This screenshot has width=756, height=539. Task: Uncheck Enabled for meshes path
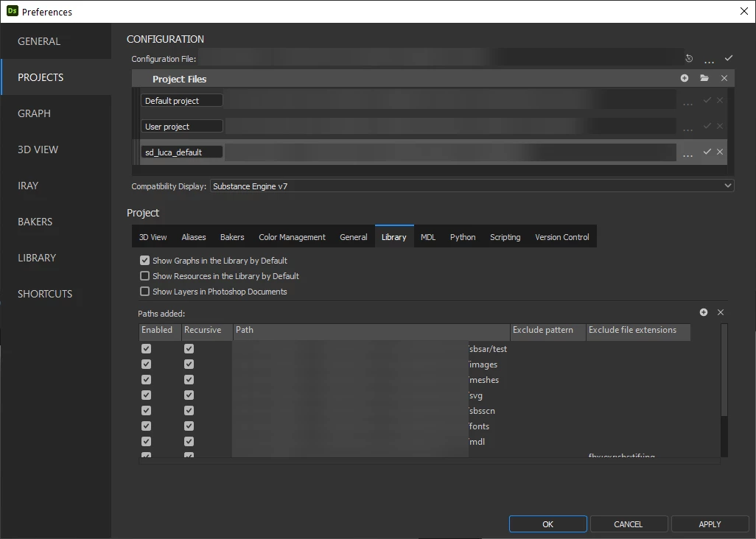click(x=146, y=379)
